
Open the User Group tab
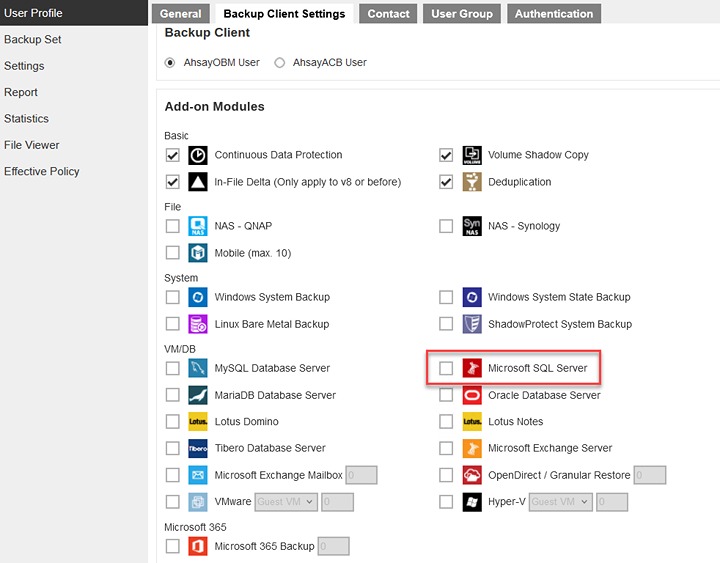pyautogui.click(x=462, y=14)
